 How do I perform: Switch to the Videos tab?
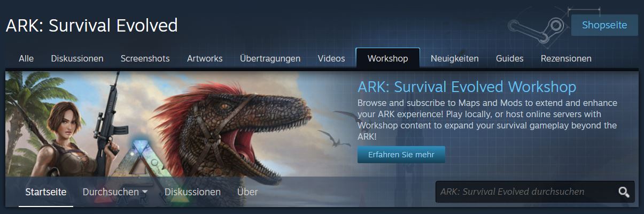pyautogui.click(x=331, y=58)
